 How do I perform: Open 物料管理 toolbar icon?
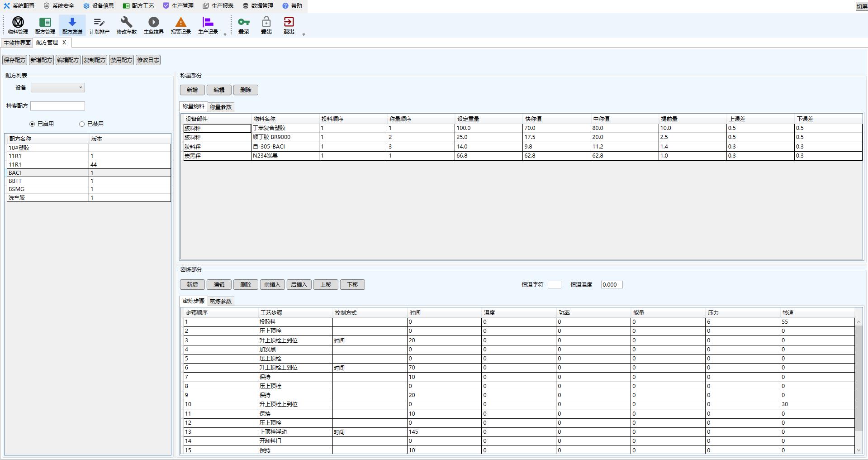tap(18, 25)
